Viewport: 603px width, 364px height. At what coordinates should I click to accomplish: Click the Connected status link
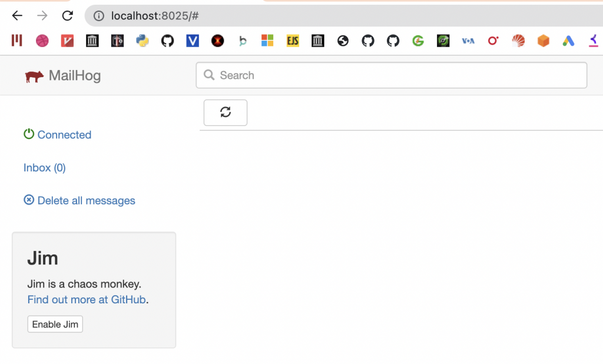tap(64, 135)
